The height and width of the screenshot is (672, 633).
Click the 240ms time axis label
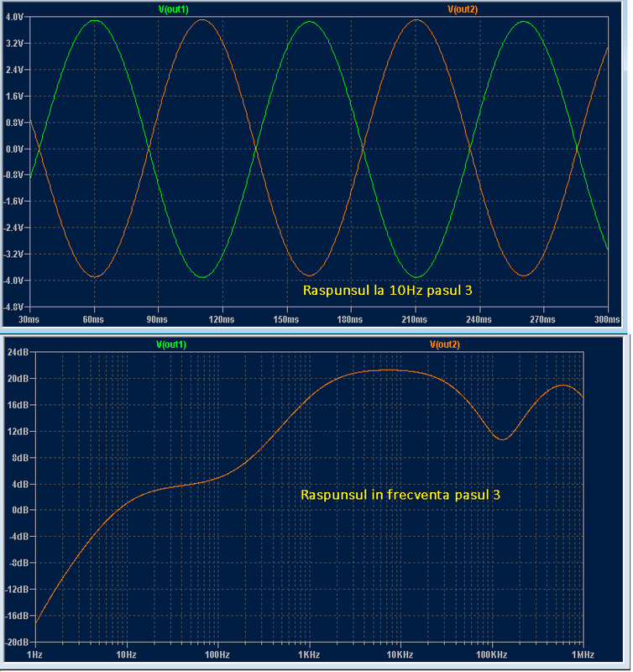[x=479, y=320]
